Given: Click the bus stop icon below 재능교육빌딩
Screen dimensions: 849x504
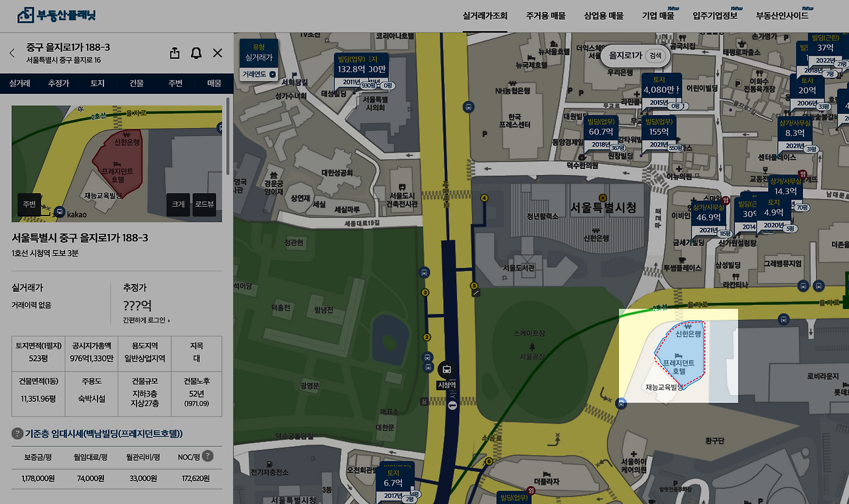Looking at the screenshot, I should [621, 403].
